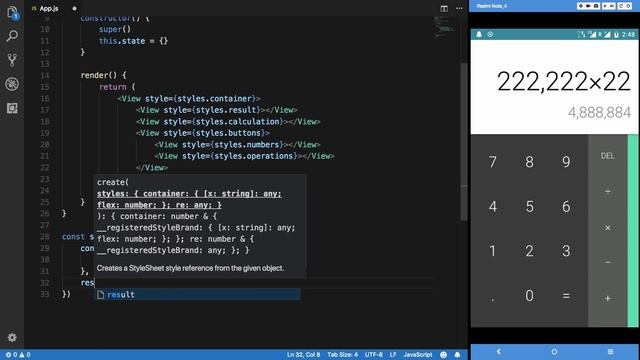Tap the calculator expression 222,222×22
The height and width of the screenshot is (360, 640).
[x=564, y=81]
